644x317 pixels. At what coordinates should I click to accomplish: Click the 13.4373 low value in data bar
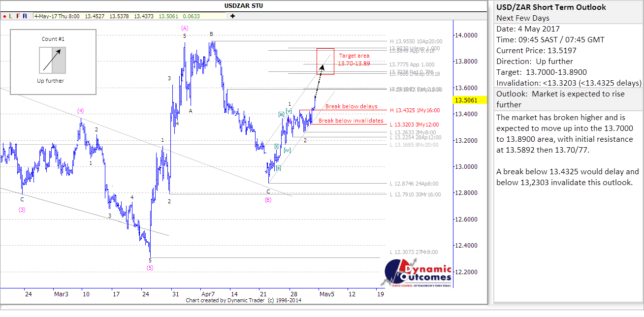(x=145, y=16)
